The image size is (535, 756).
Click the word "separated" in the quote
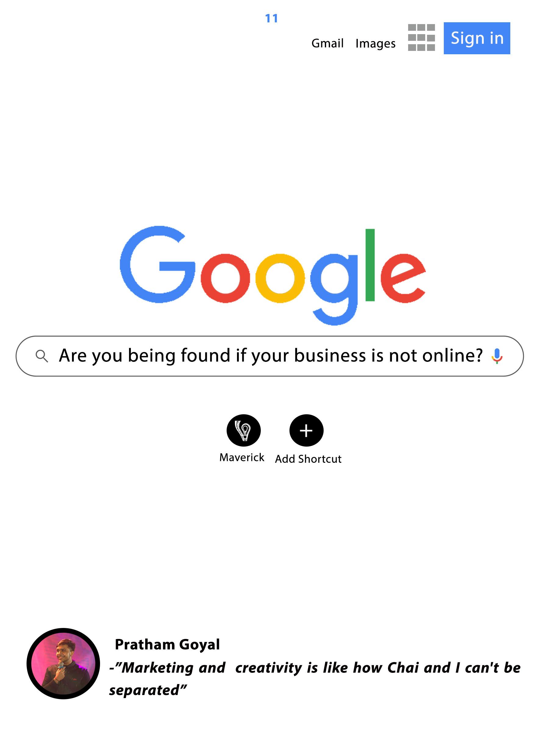144,690
